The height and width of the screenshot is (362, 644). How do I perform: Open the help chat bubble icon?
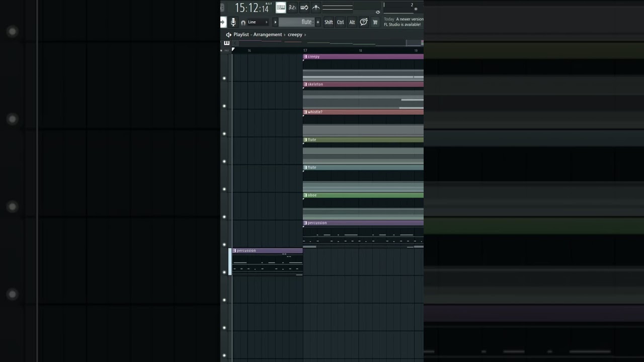click(364, 22)
